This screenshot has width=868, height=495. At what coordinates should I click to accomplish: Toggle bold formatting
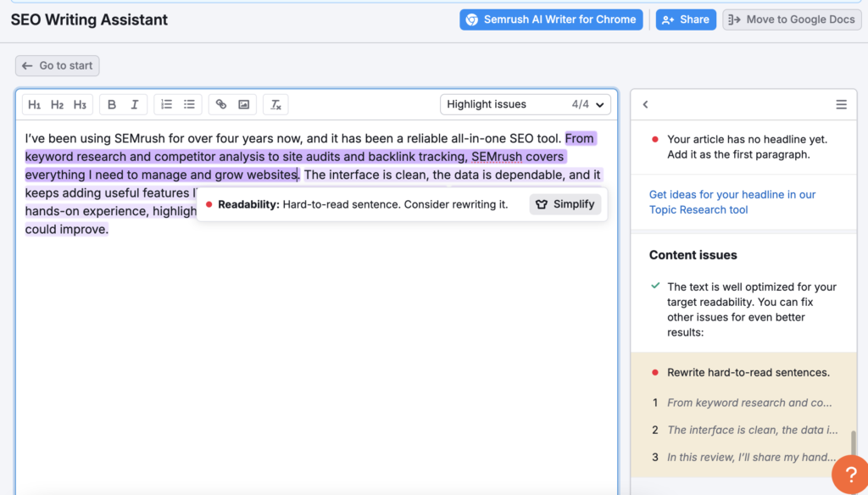tap(112, 104)
